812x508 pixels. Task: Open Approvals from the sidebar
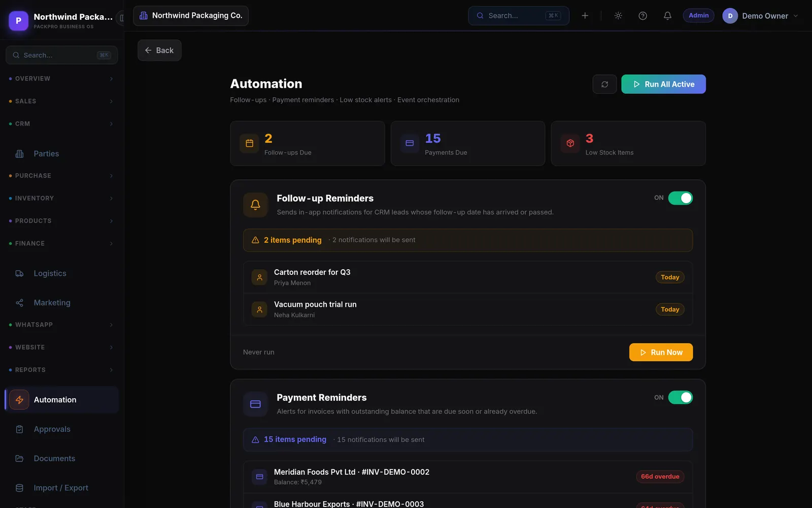[61, 429]
